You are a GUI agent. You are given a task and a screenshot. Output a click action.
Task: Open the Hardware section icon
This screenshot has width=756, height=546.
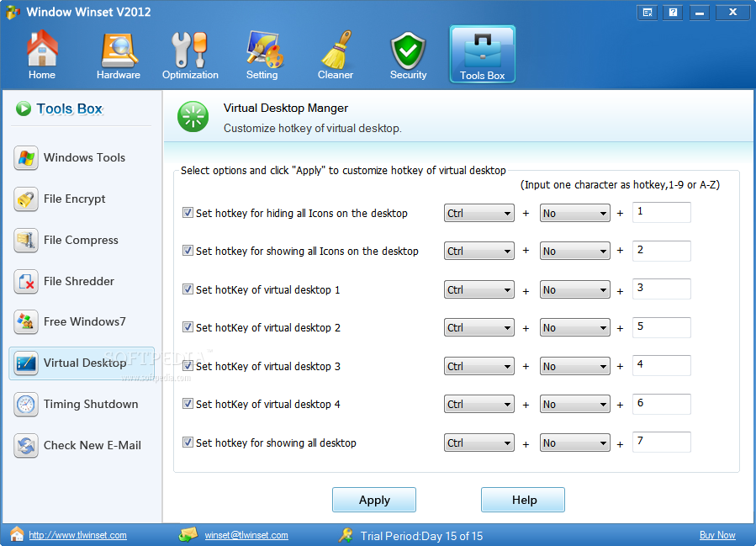tap(119, 50)
